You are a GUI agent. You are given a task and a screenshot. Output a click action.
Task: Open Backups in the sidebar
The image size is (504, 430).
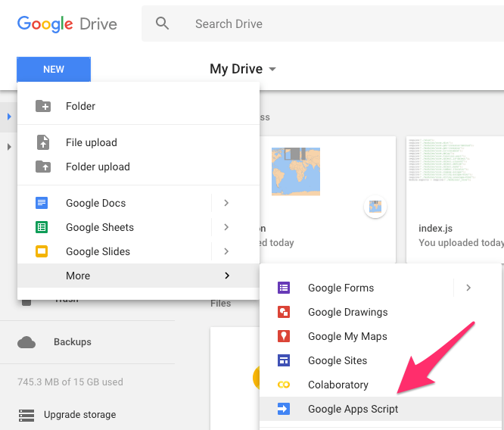pos(73,342)
